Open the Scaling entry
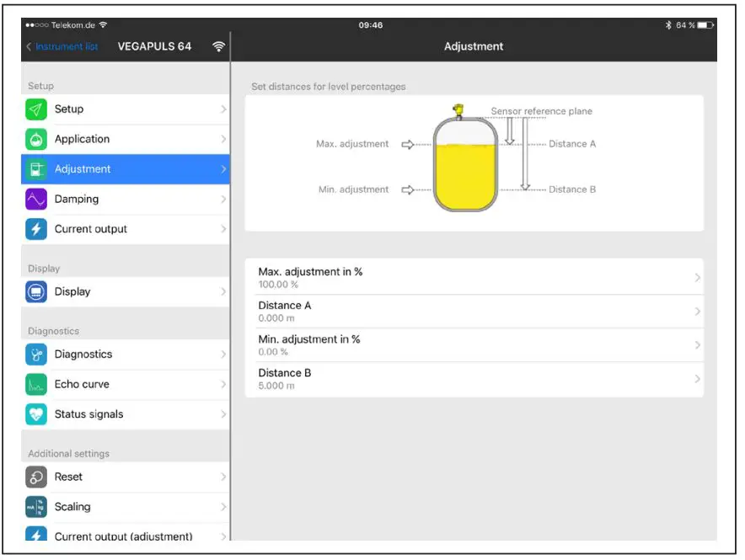 pyautogui.click(x=126, y=506)
